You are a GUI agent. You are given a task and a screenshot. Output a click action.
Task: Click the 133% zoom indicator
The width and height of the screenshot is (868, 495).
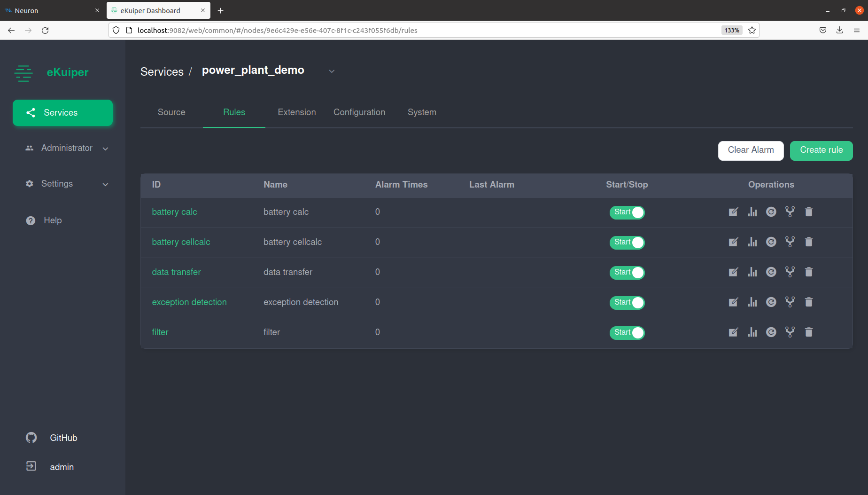click(732, 30)
